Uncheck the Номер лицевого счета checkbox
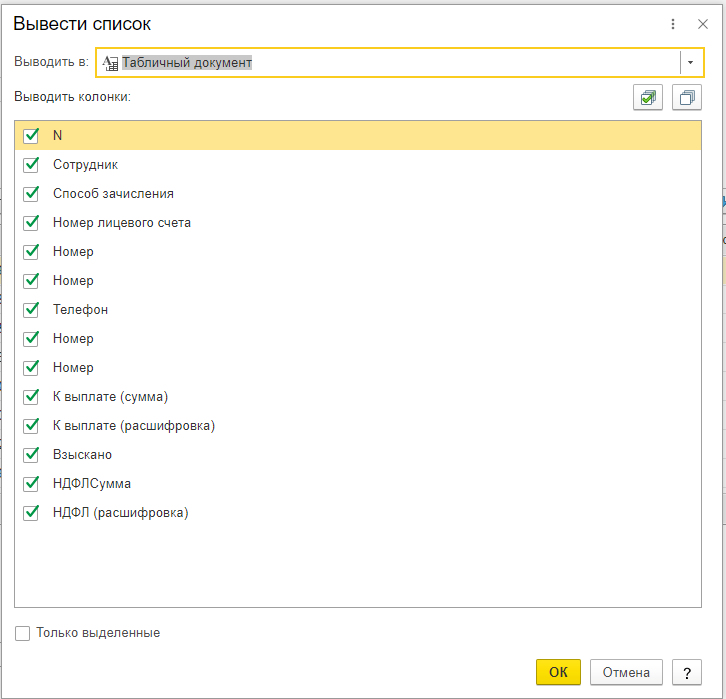726x699 pixels. click(x=31, y=223)
